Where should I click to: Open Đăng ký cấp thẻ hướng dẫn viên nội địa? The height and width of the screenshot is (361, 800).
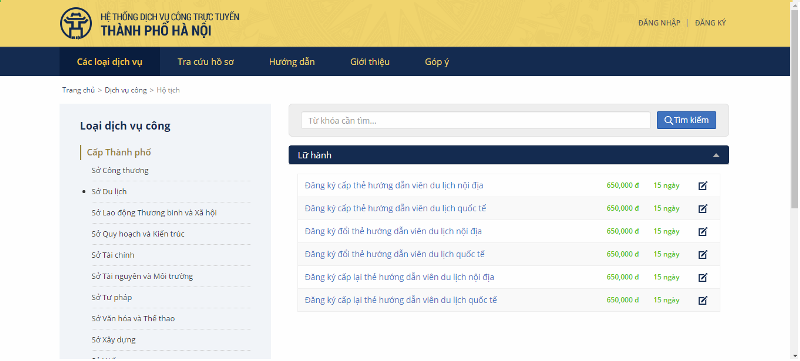tap(394, 186)
